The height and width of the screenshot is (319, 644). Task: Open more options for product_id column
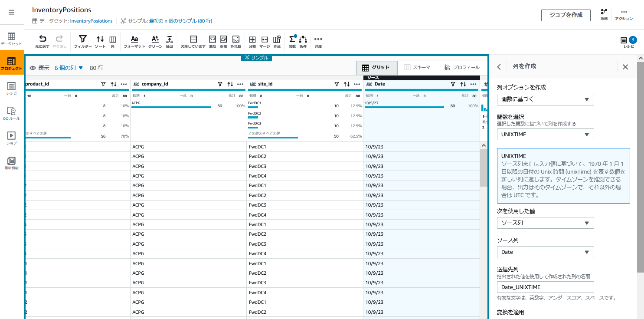click(124, 84)
